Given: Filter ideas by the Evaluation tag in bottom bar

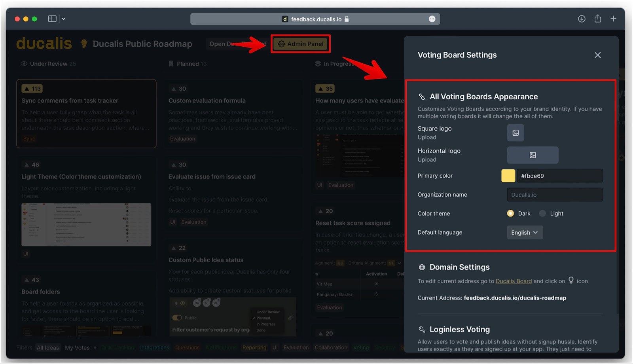Looking at the screenshot, I should point(296,348).
